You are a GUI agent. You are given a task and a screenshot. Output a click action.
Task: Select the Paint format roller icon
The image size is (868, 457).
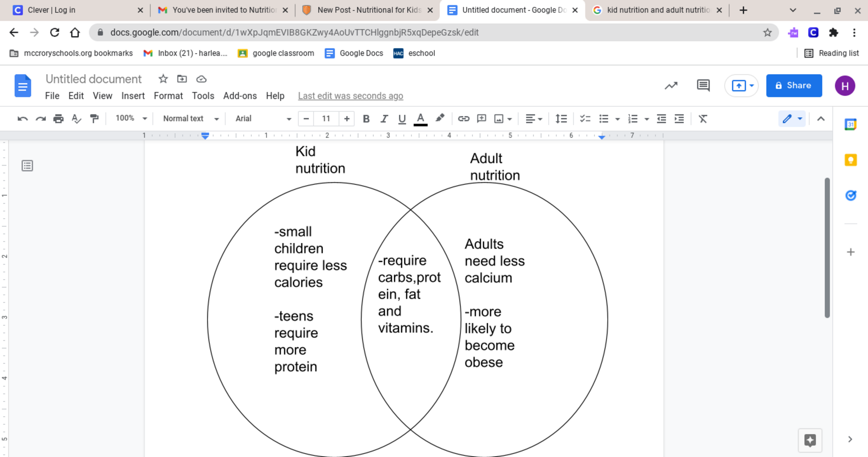click(94, 119)
